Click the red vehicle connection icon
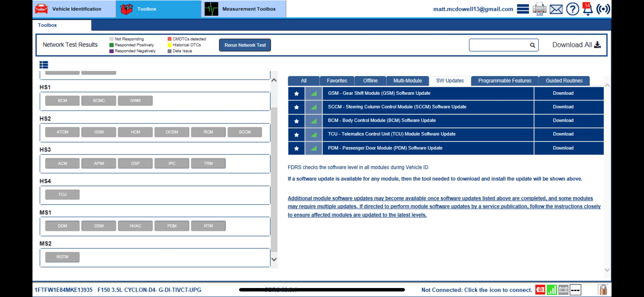Image resolution: width=644 pixels, height=297 pixels. coord(540,290)
